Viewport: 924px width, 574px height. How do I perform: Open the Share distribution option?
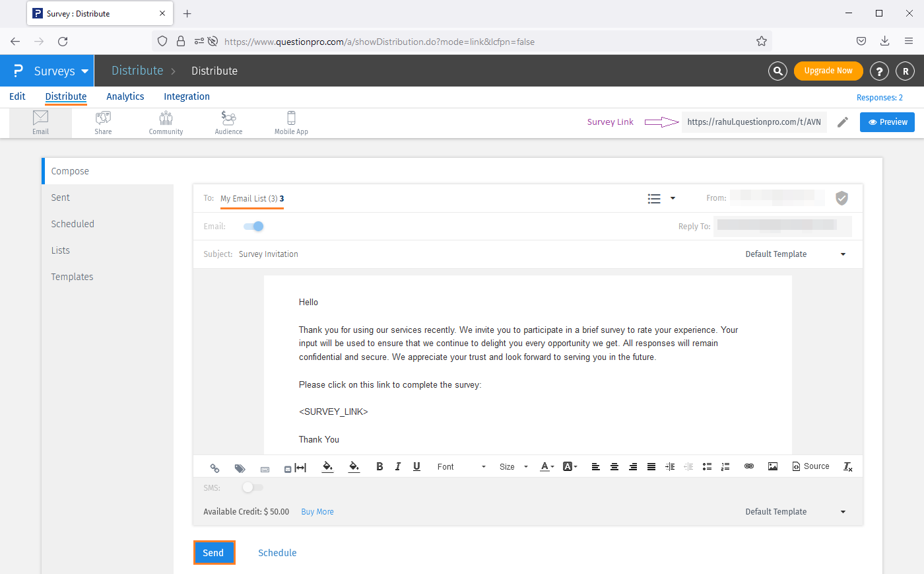coord(103,122)
